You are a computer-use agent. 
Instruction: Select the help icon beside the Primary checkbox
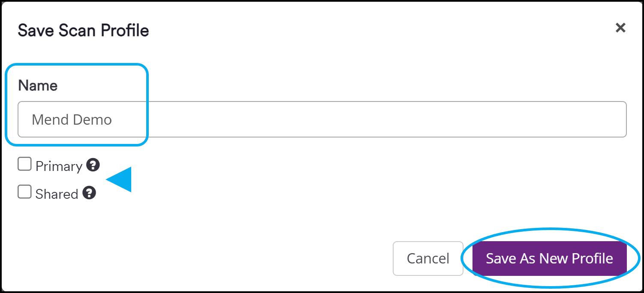point(93,164)
